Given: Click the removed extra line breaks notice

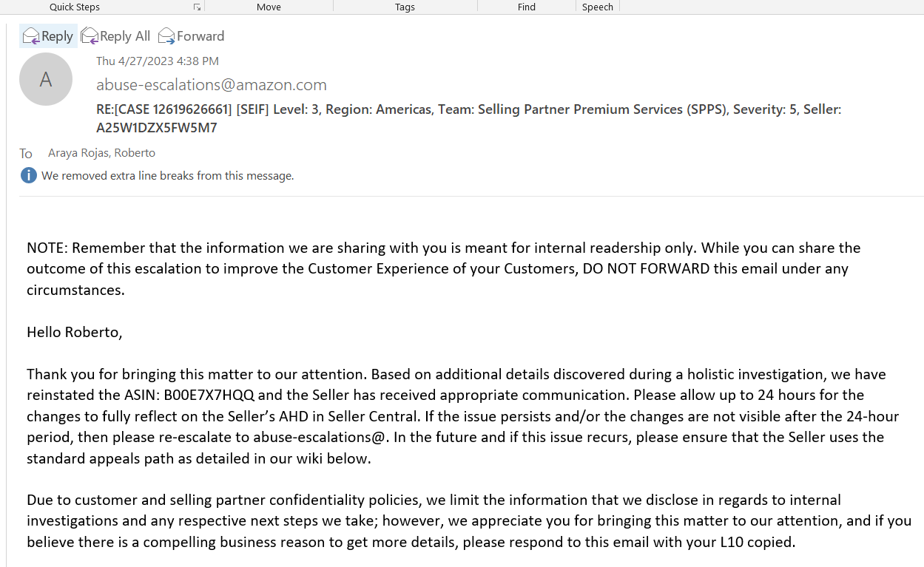Looking at the screenshot, I should [167, 176].
